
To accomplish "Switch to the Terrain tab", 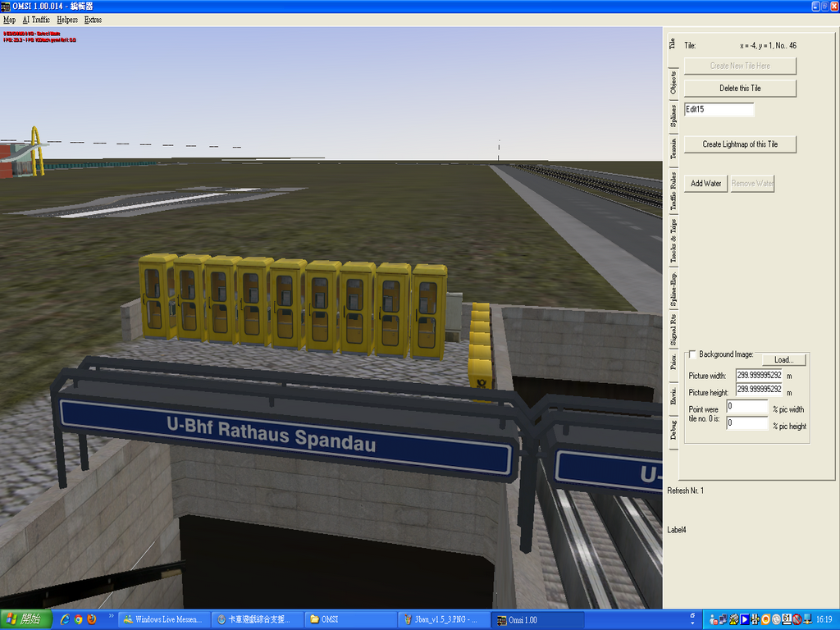I will (673, 148).
